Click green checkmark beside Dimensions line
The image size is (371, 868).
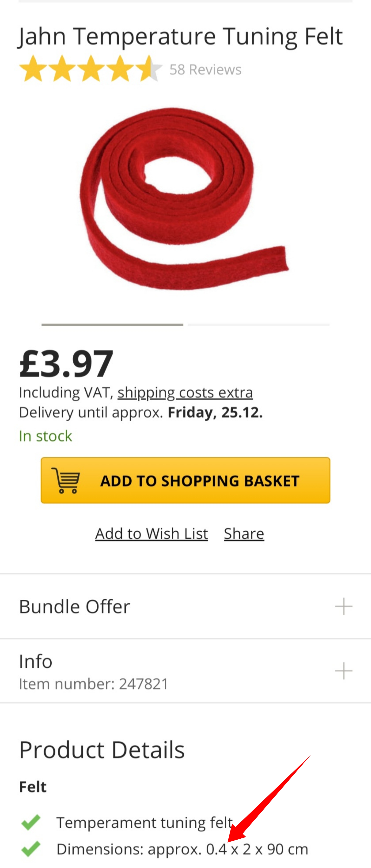coord(31,849)
